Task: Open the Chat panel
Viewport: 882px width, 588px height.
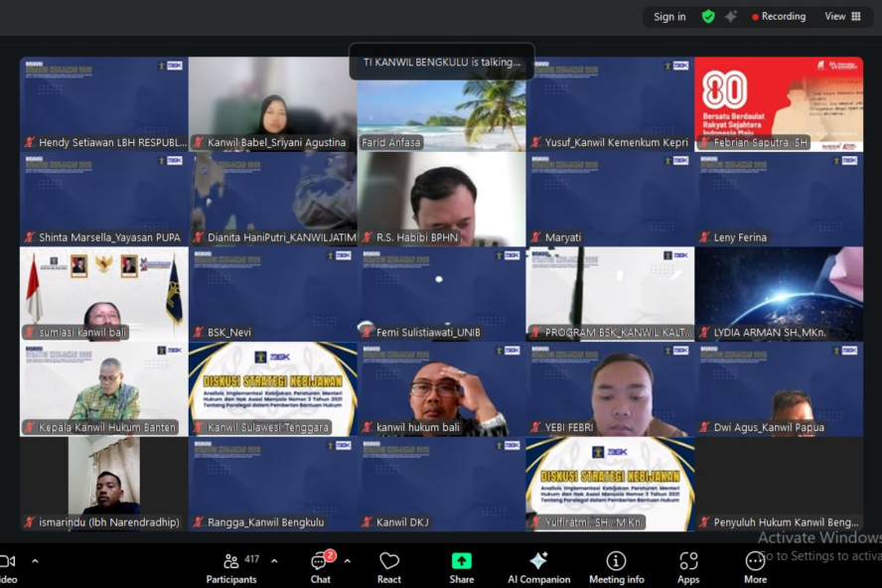Action: tap(320, 567)
